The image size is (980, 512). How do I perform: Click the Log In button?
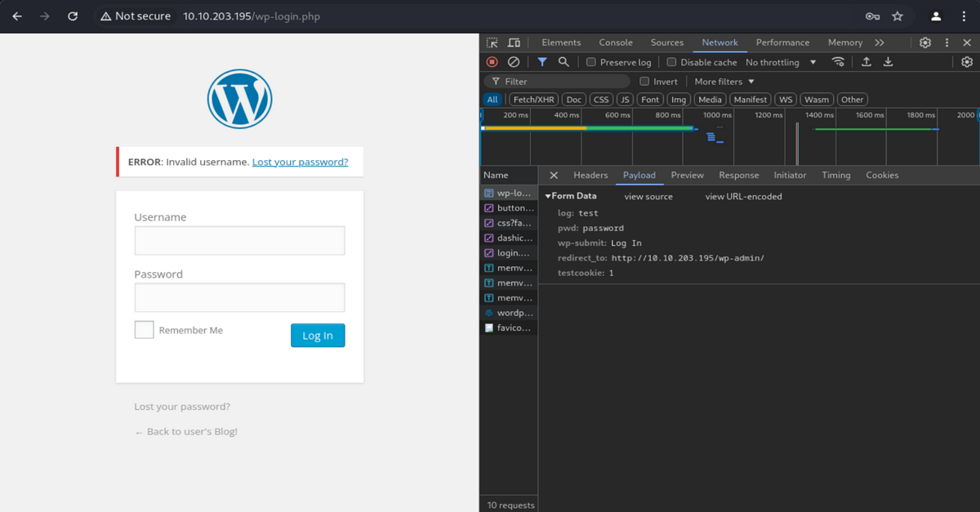point(318,336)
